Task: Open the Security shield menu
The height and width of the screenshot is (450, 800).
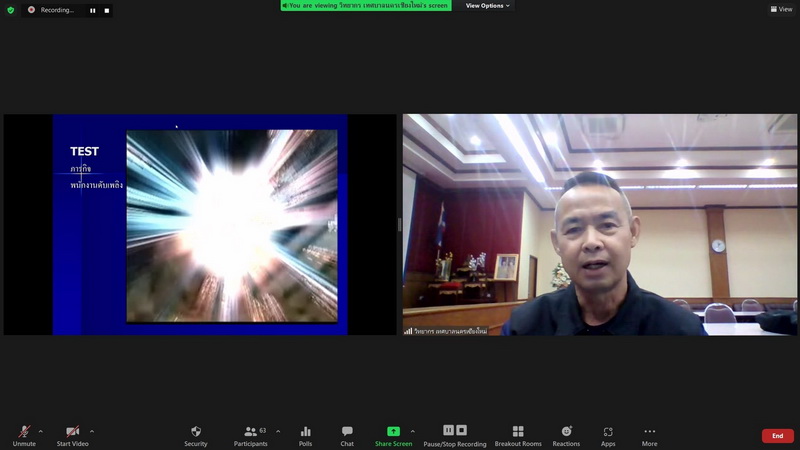Action: (196, 432)
